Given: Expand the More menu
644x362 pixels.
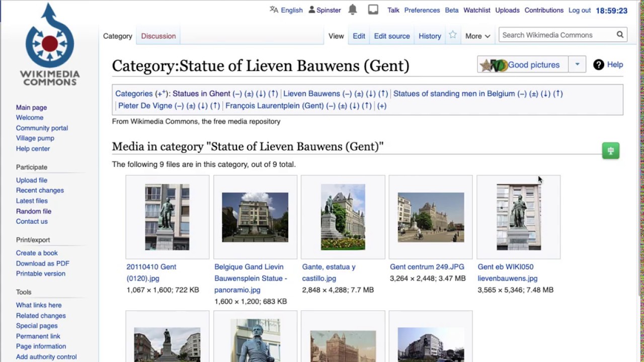Looking at the screenshot, I should [x=477, y=36].
